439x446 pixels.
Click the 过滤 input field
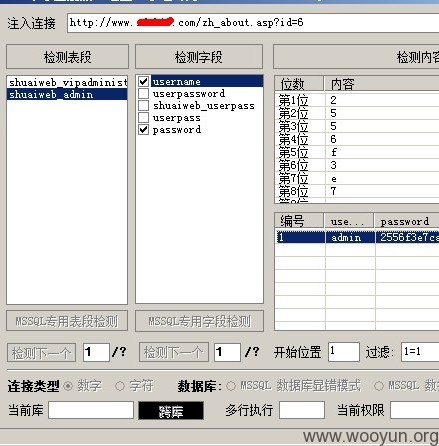(420, 352)
